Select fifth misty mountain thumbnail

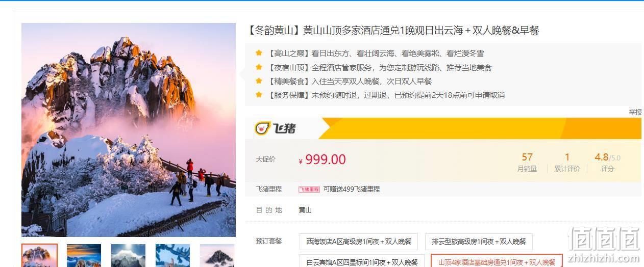click(x=217, y=255)
